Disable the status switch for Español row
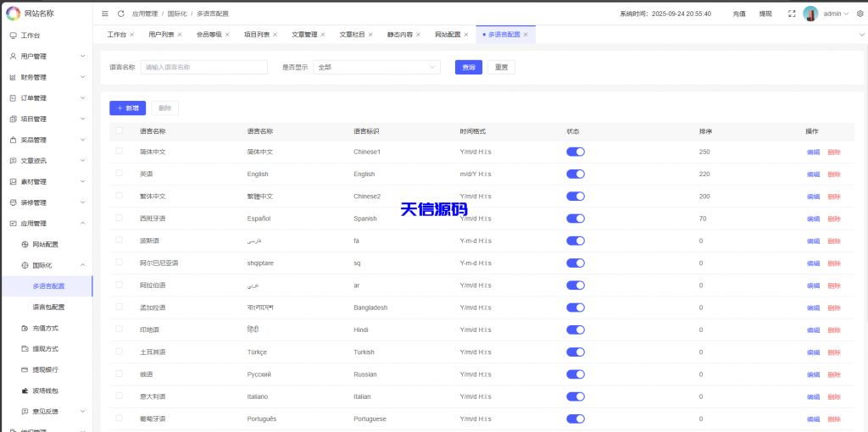868x432 pixels. [575, 219]
